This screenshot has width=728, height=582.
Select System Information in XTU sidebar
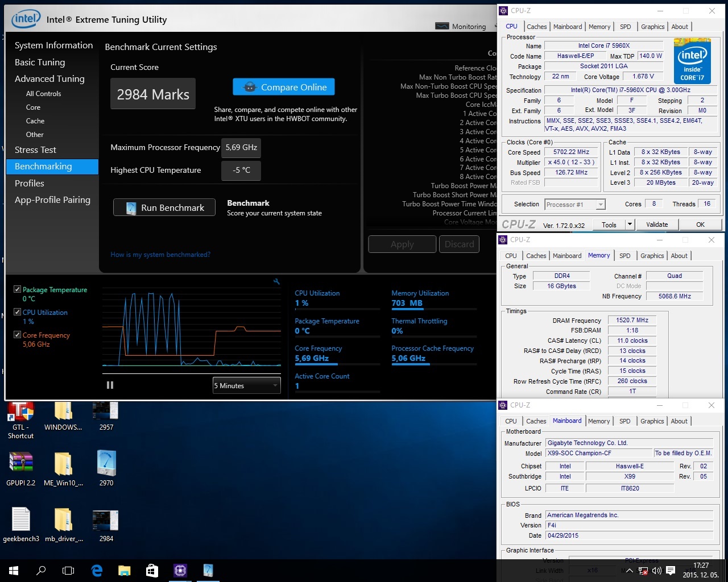point(53,45)
